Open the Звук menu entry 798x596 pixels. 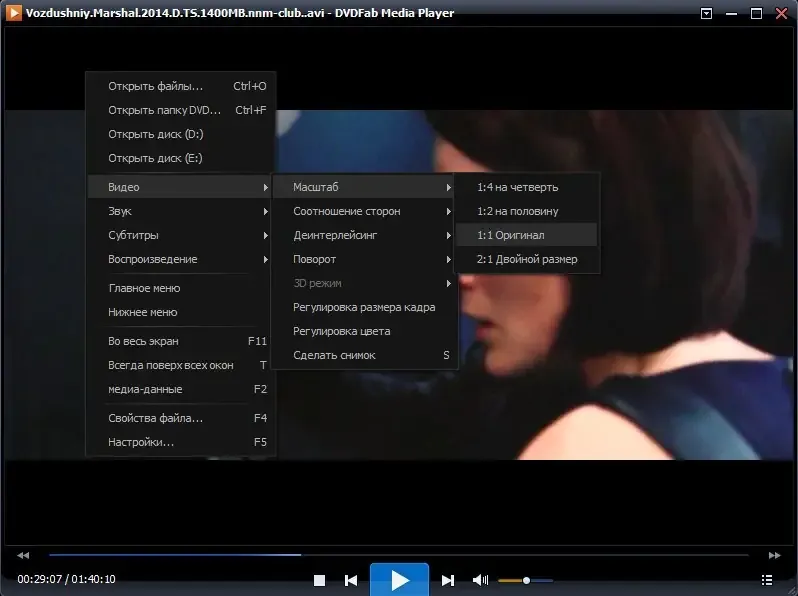[120, 211]
